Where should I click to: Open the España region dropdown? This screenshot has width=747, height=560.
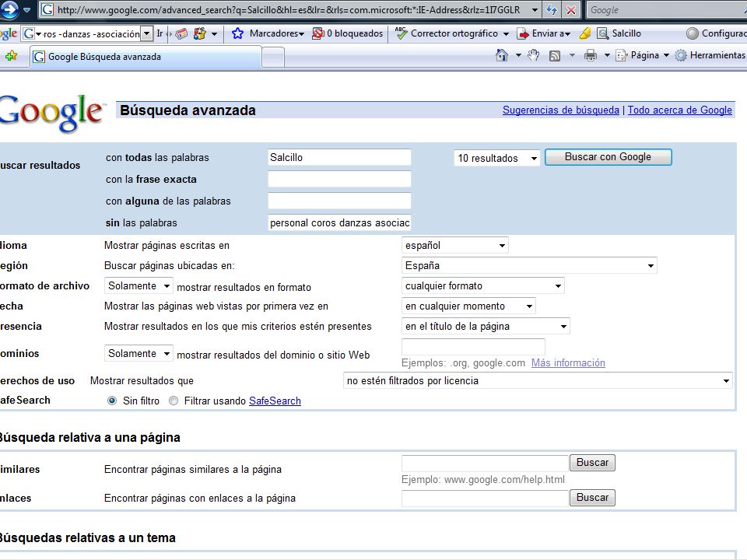pyautogui.click(x=529, y=265)
